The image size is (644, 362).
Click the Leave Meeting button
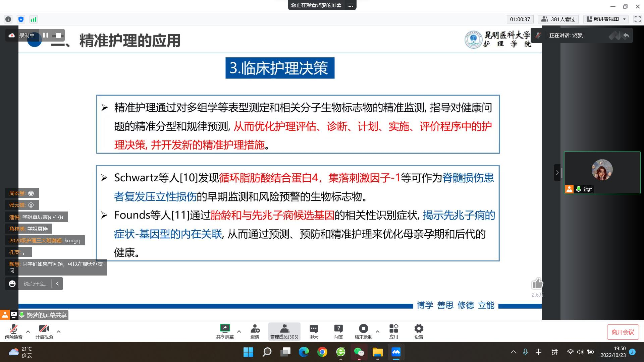(x=623, y=332)
